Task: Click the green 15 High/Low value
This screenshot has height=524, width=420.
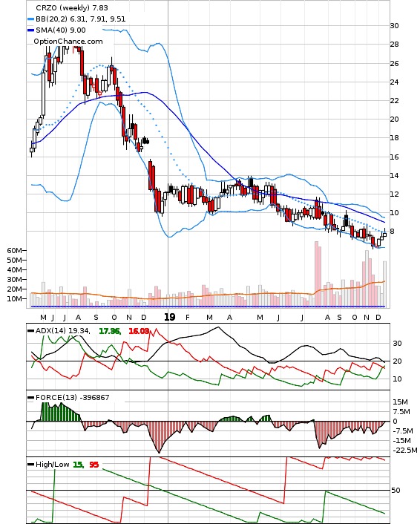Action: point(78,465)
